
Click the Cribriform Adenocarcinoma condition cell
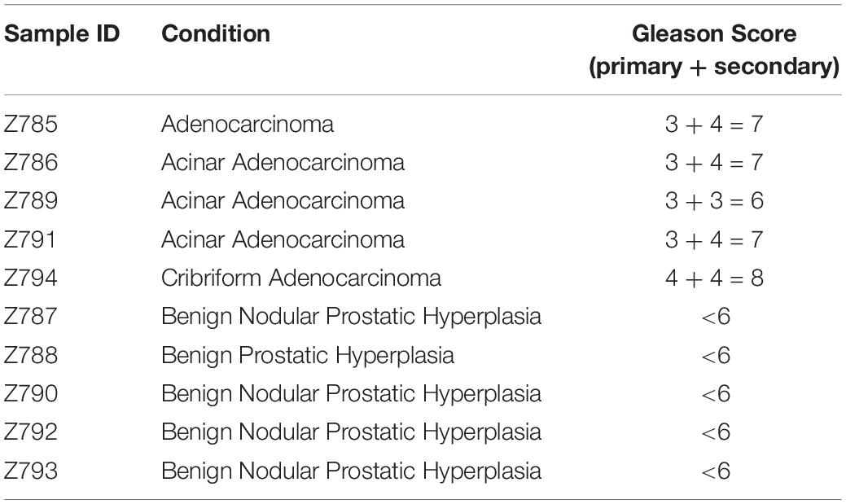click(x=301, y=278)
